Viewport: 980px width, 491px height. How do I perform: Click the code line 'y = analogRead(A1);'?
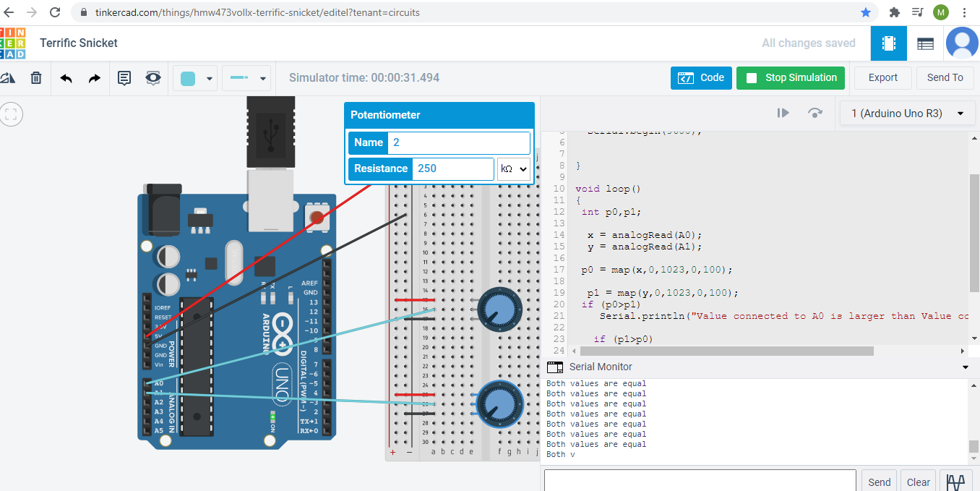[645, 247]
